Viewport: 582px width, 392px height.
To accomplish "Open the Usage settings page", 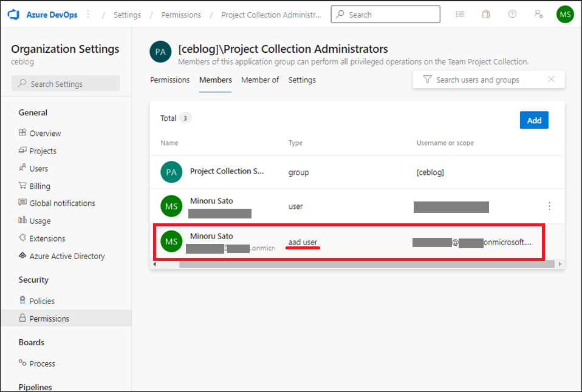I will (x=40, y=221).
